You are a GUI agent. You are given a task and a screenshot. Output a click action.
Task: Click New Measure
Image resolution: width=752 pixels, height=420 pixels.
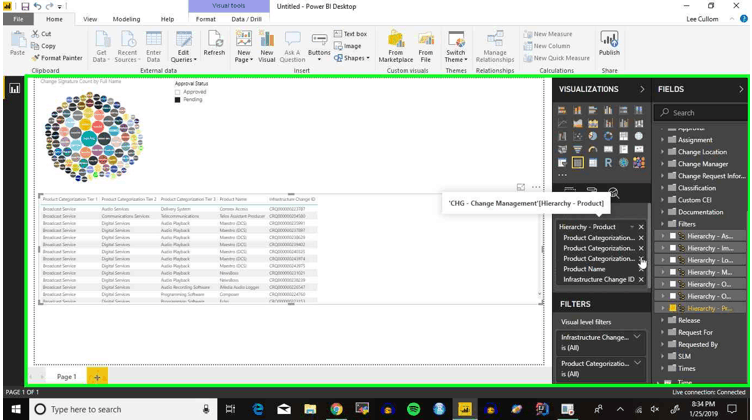point(548,34)
